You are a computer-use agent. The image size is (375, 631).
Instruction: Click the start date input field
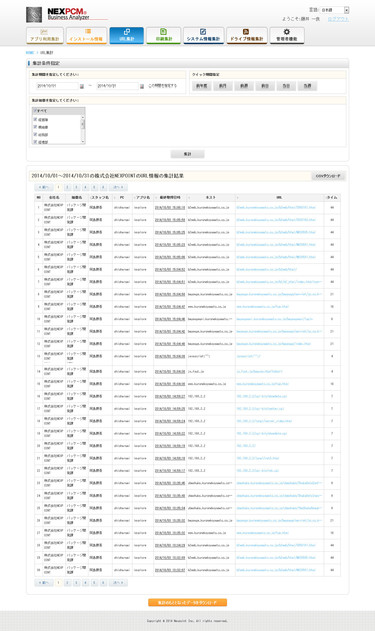point(57,86)
